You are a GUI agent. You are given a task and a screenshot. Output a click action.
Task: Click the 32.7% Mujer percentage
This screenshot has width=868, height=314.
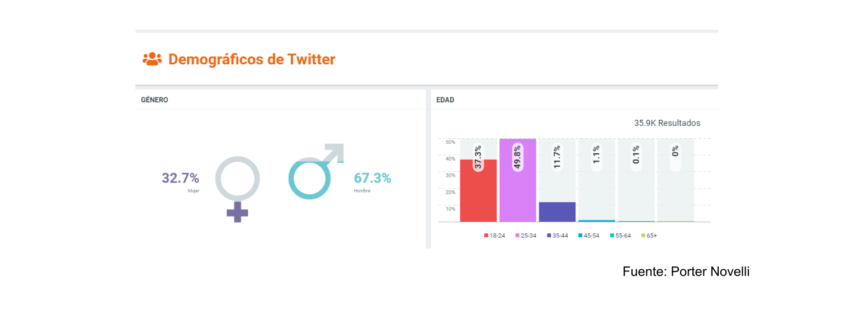coord(180,179)
